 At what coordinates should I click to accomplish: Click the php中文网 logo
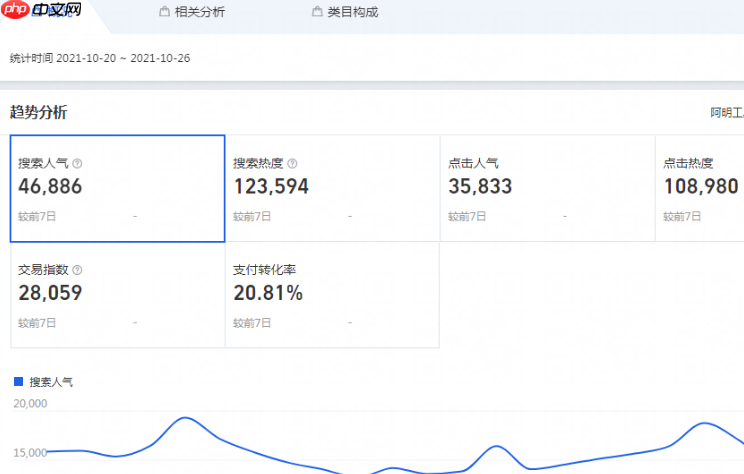41,9
